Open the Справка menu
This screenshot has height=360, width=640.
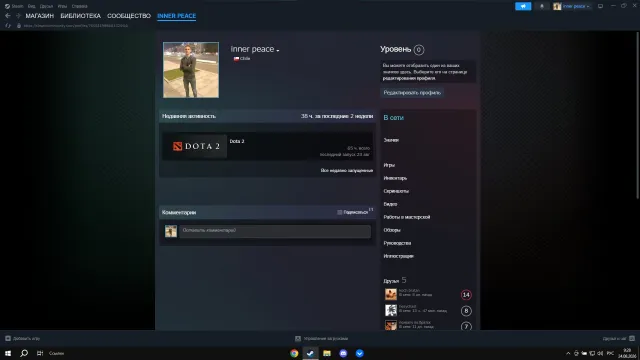(79, 6)
